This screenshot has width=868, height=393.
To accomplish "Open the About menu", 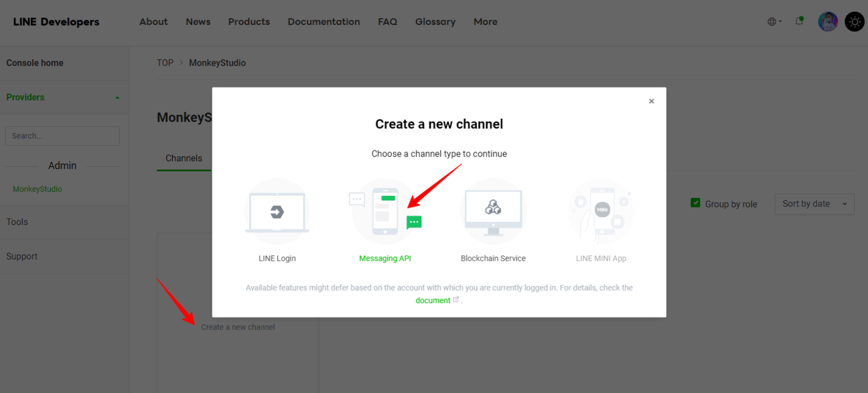I will pyautogui.click(x=154, y=21).
